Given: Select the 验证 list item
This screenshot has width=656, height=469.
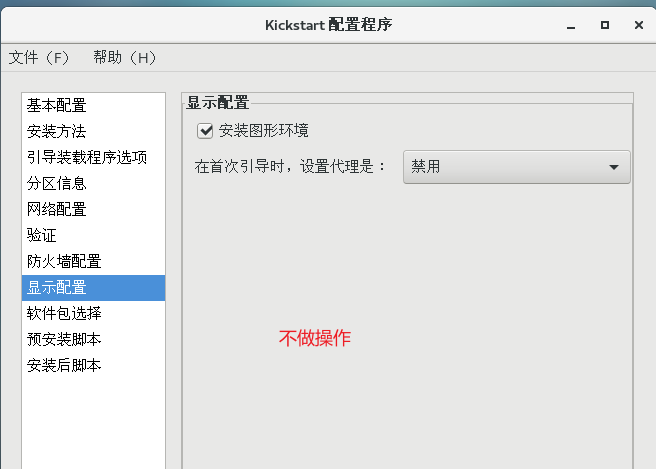Looking at the screenshot, I should pos(93,235).
